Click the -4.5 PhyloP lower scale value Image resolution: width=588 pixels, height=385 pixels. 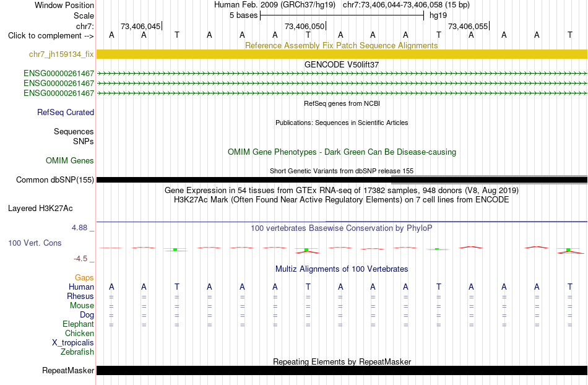tap(80, 259)
